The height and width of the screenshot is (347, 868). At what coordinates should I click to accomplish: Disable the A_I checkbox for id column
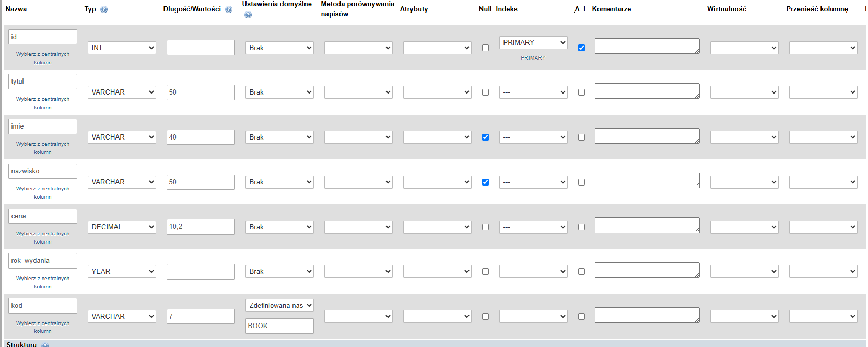click(x=581, y=48)
